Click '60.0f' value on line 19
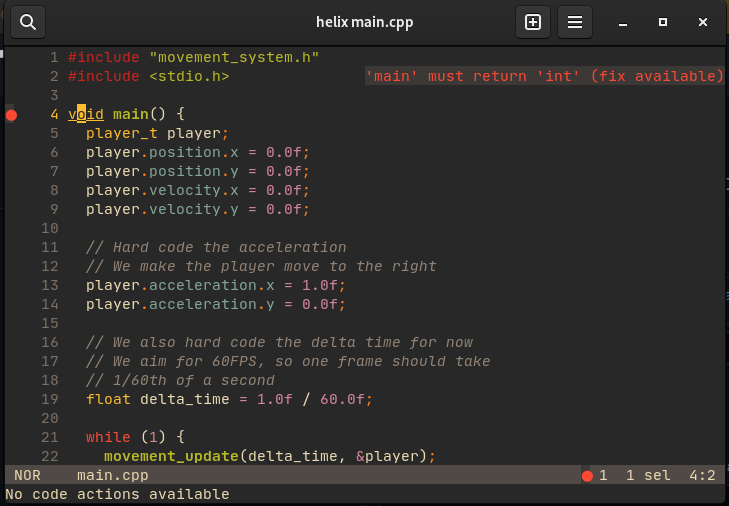The width and height of the screenshot is (729, 506). pyautogui.click(x=342, y=399)
